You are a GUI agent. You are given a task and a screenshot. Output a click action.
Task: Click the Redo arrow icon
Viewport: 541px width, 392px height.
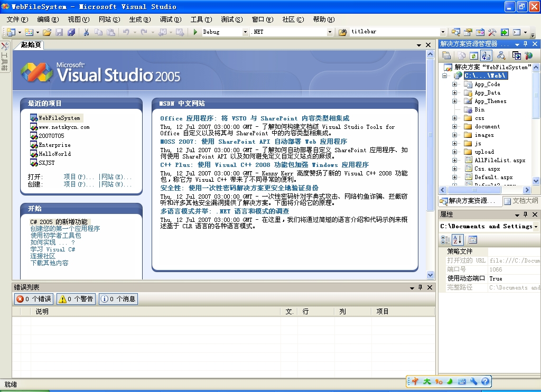(144, 32)
